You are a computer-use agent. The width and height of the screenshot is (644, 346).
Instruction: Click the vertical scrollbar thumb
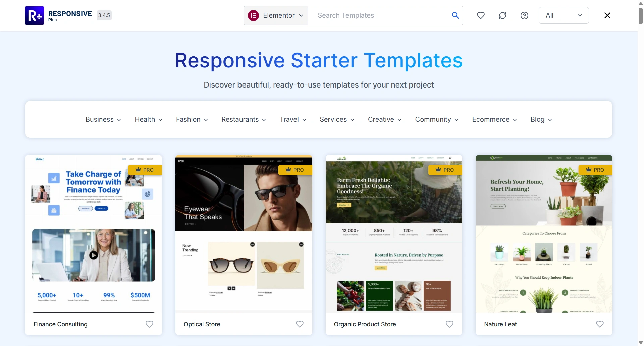pyautogui.click(x=641, y=15)
